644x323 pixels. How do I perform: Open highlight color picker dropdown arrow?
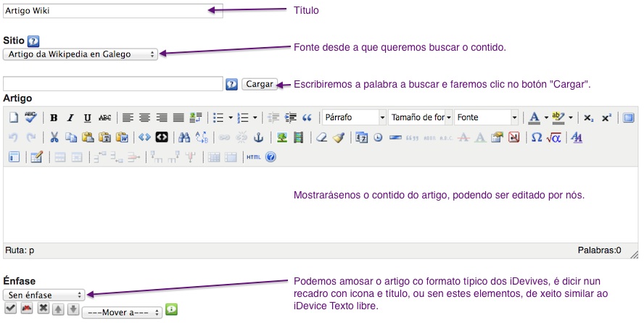point(571,118)
